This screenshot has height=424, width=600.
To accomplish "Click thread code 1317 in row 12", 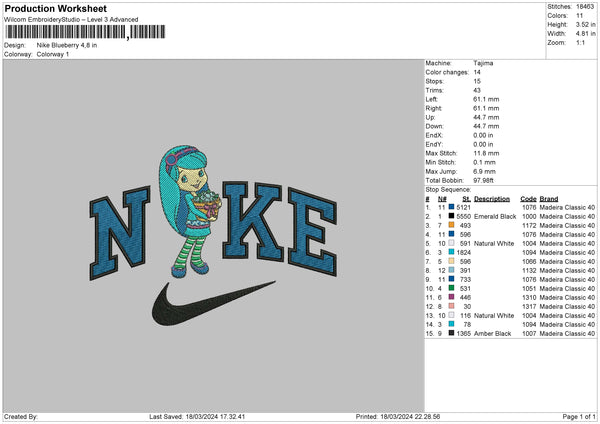I will pyautogui.click(x=529, y=307).
